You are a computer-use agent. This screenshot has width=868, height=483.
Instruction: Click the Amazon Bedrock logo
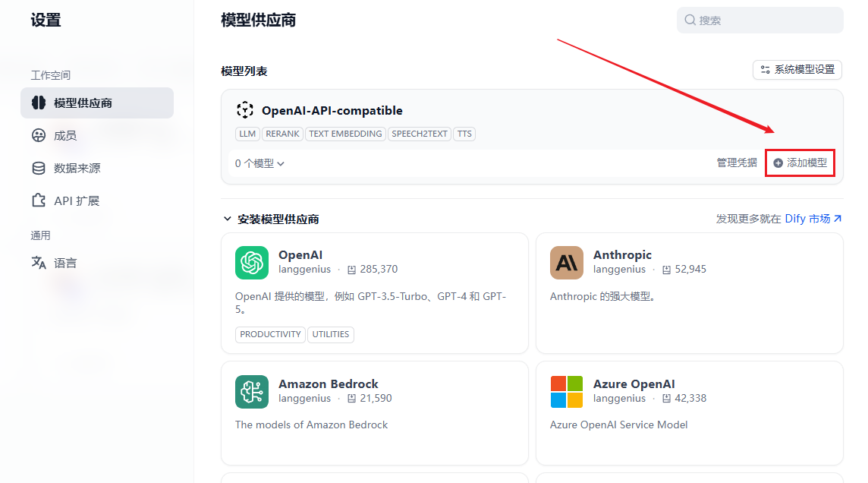252,392
